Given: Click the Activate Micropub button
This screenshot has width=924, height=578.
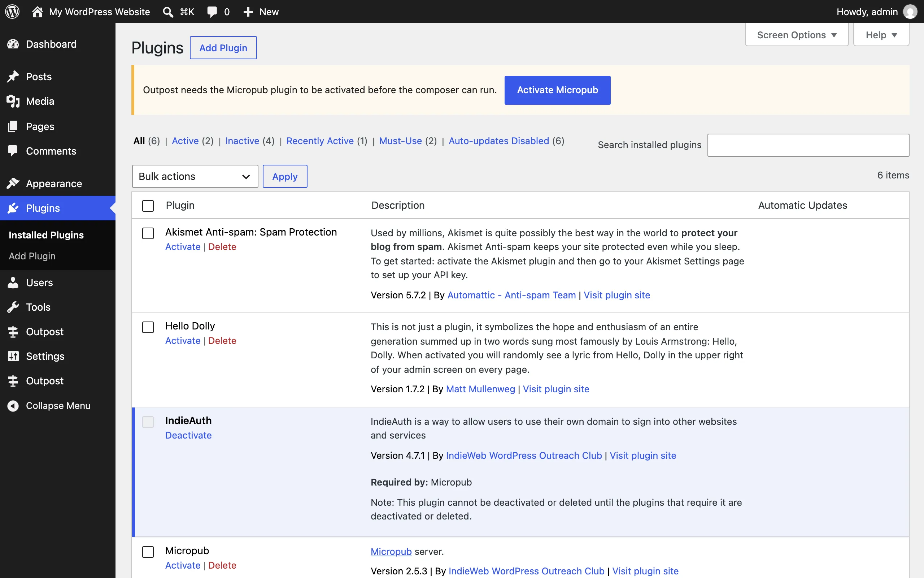Looking at the screenshot, I should click(x=557, y=90).
